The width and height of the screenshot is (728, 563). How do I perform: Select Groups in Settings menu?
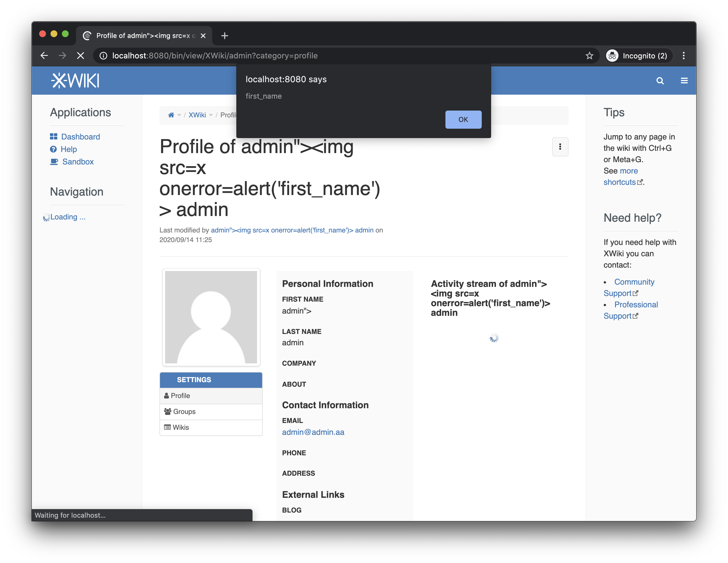pyautogui.click(x=184, y=411)
